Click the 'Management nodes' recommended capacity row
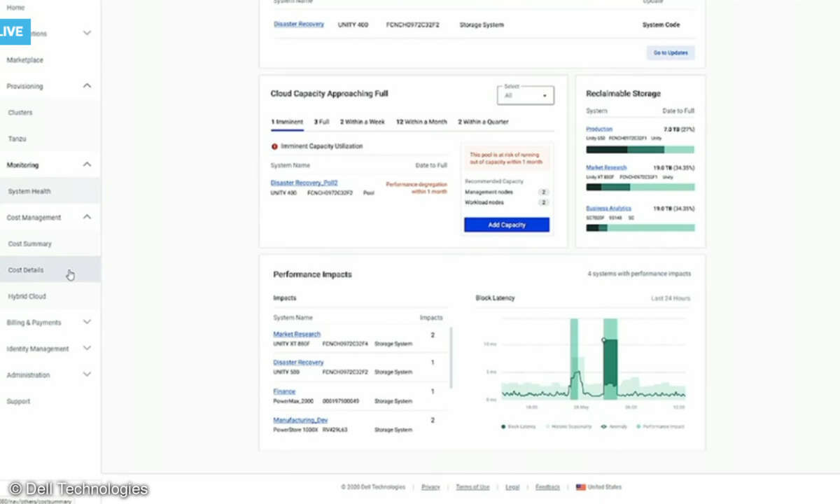 pyautogui.click(x=507, y=192)
